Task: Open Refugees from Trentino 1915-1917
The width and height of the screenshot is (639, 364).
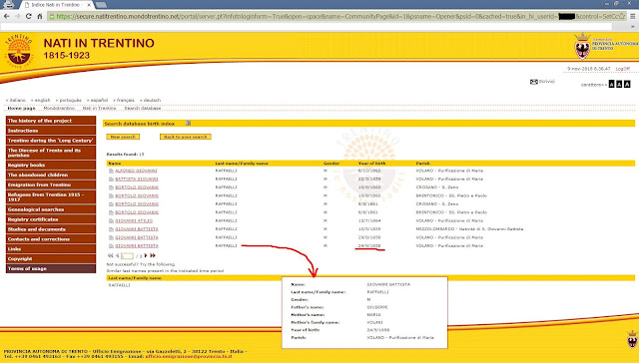Action: pos(51,197)
